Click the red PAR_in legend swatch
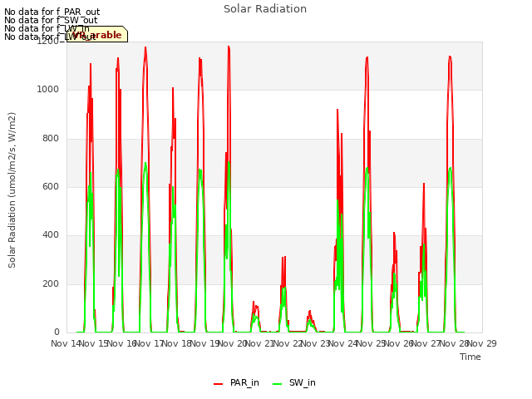The height and width of the screenshot is (399, 532). coord(218,384)
